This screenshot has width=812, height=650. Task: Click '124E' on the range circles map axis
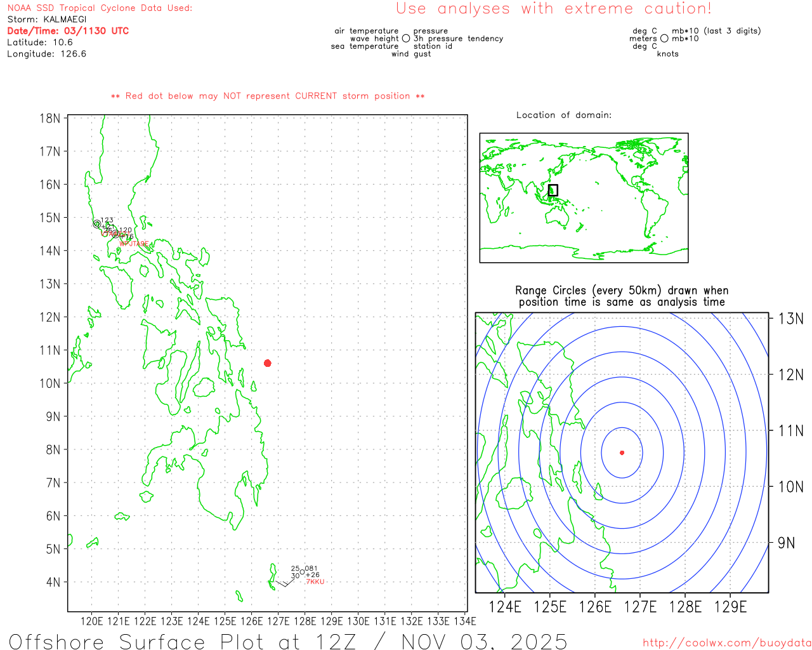click(505, 607)
